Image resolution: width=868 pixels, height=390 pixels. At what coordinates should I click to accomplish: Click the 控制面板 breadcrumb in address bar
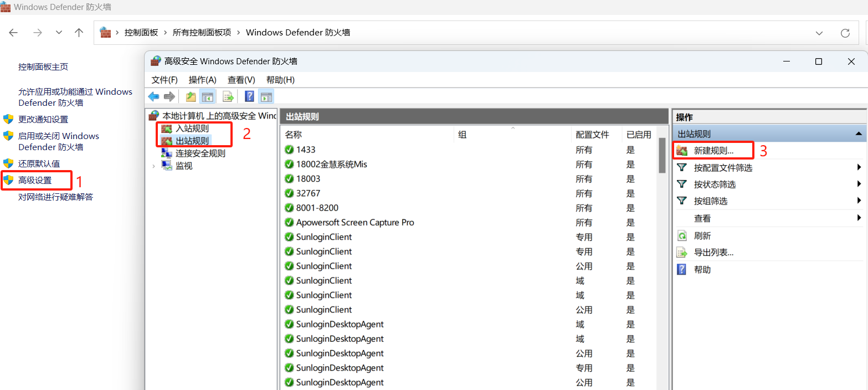(x=141, y=33)
